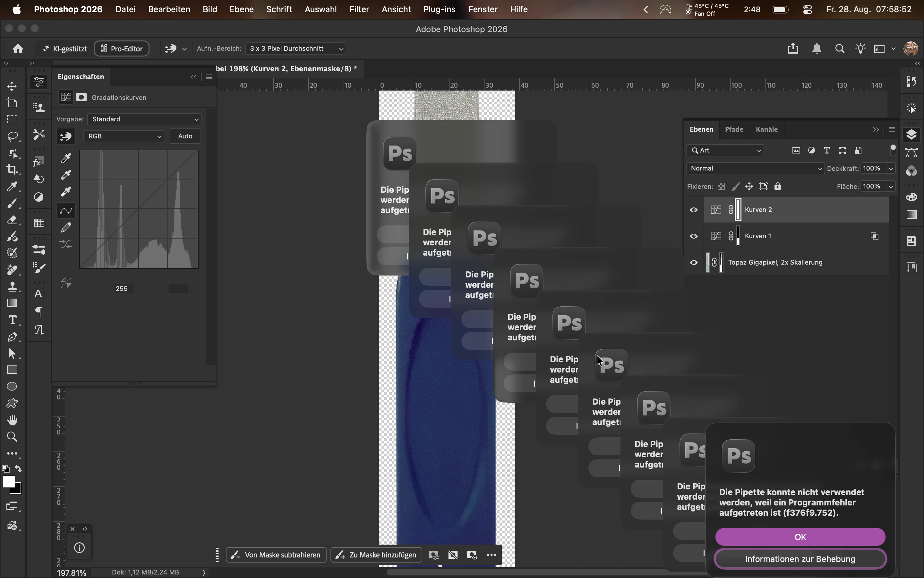The image size is (924, 578).
Task: Select the Hand tool
Action: point(12,420)
